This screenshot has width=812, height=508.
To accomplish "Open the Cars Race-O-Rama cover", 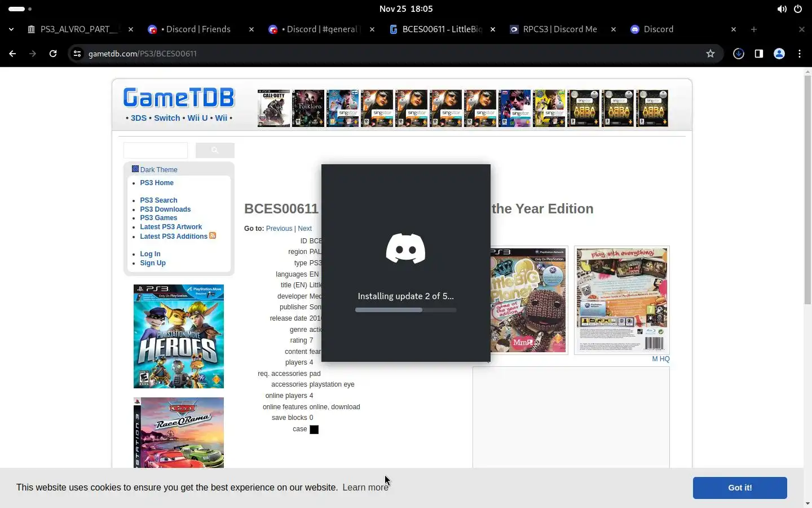I will click(179, 432).
